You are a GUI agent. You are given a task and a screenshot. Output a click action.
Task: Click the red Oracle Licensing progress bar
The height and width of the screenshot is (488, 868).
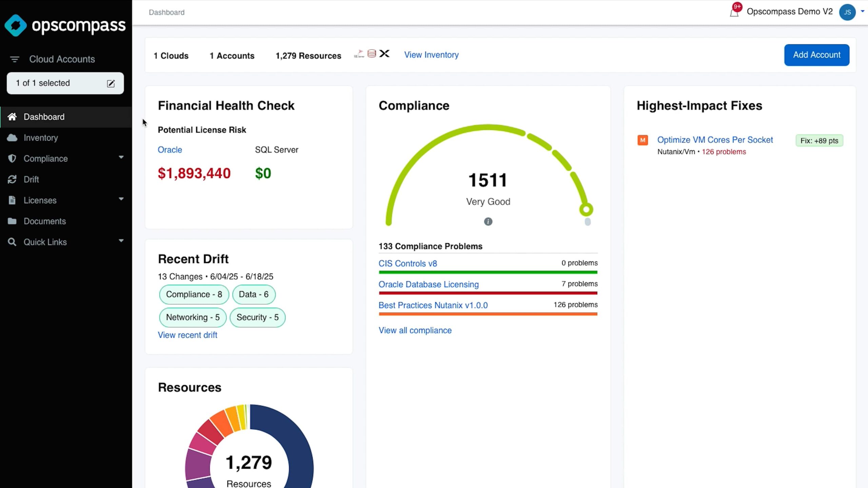click(x=488, y=293)
